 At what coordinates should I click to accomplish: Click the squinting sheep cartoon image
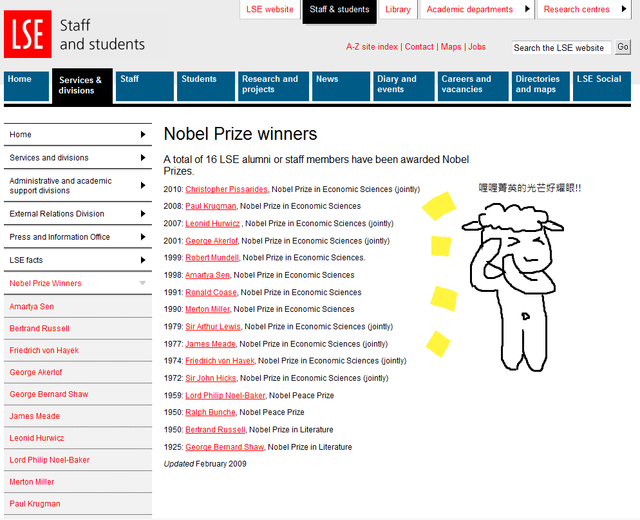click(512, 286)
